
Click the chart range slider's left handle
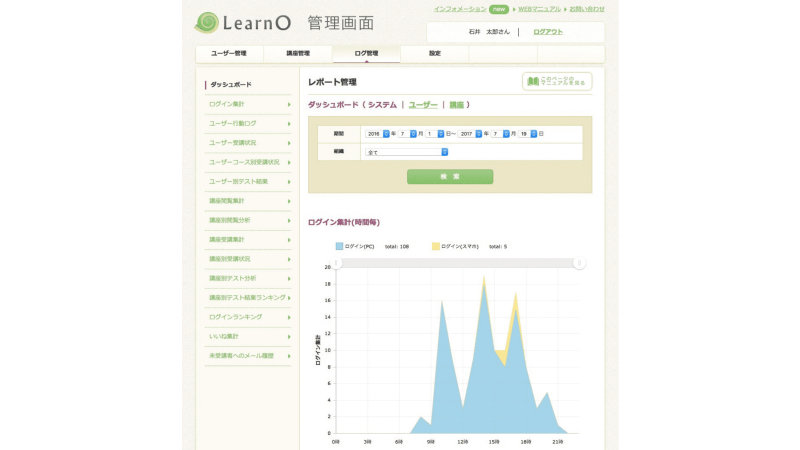337,263
